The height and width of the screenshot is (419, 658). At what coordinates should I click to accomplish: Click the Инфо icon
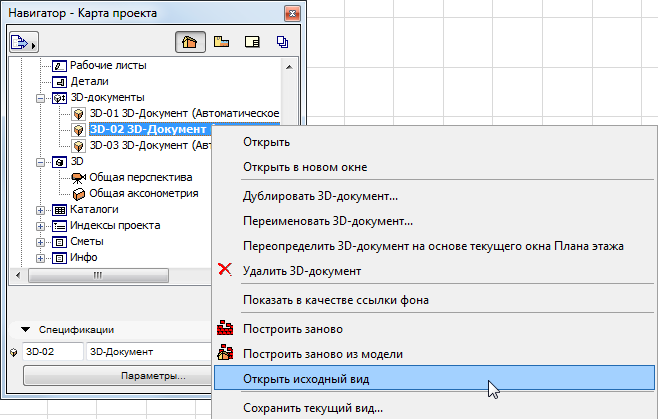pos(59,258)
